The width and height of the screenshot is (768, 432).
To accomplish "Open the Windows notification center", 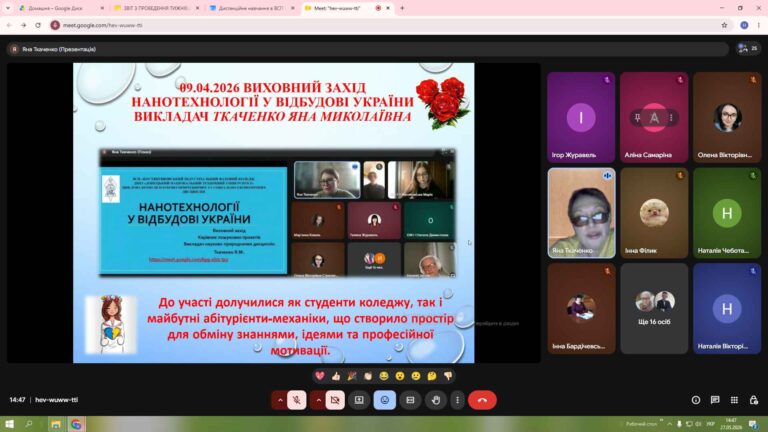I will [x=753, y=424].
